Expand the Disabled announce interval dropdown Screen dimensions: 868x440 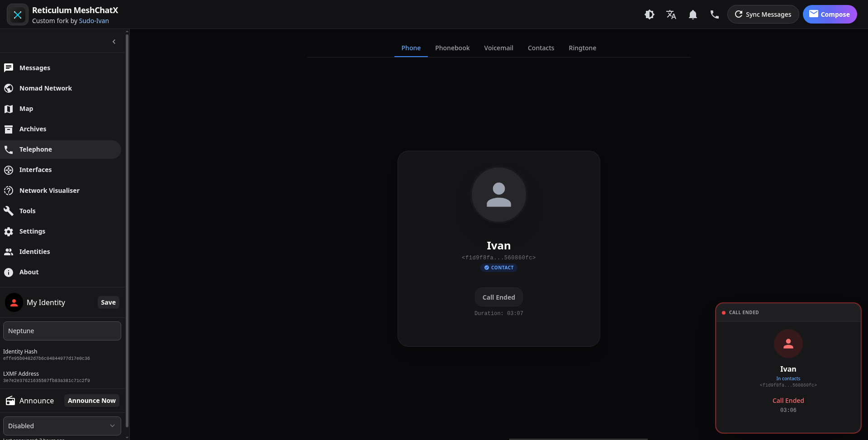coord(62,426)
